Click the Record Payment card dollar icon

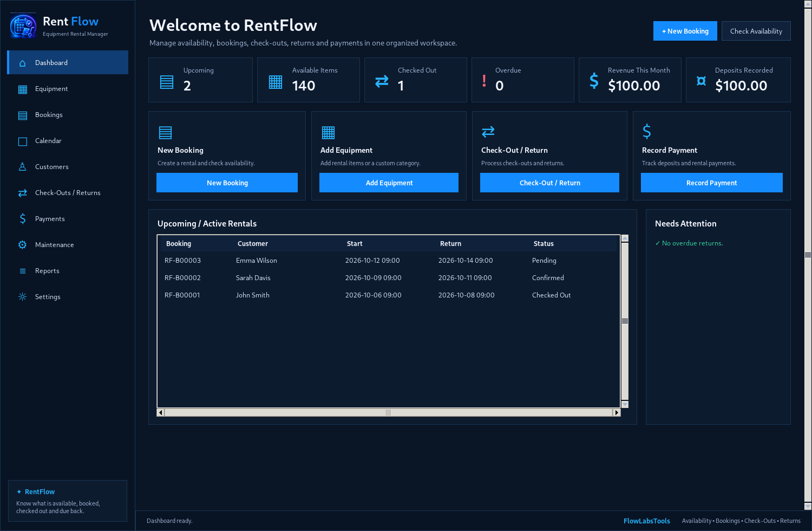(646, 131)
